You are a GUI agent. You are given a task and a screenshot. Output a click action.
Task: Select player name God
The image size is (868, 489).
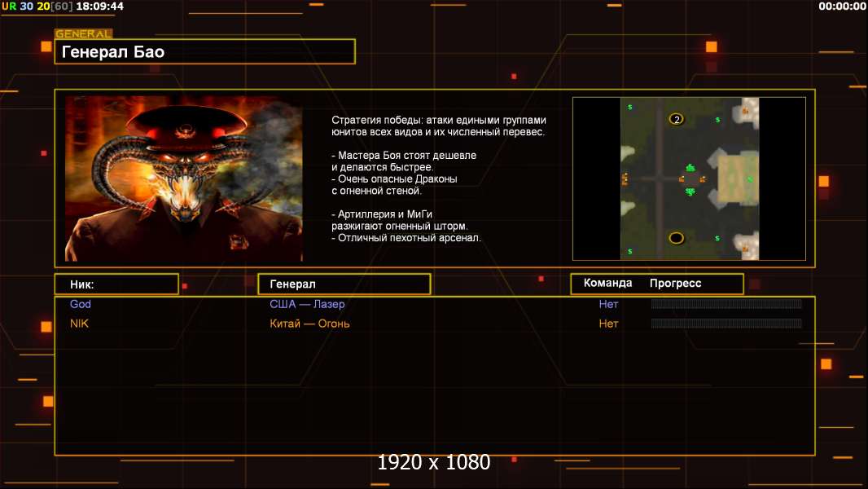click(x=81, y=304)
